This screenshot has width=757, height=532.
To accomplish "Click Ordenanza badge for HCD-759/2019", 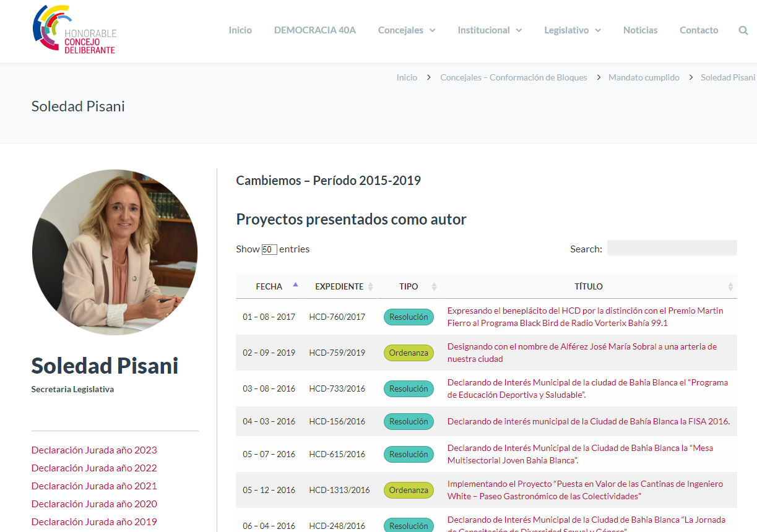I will 409,353.
